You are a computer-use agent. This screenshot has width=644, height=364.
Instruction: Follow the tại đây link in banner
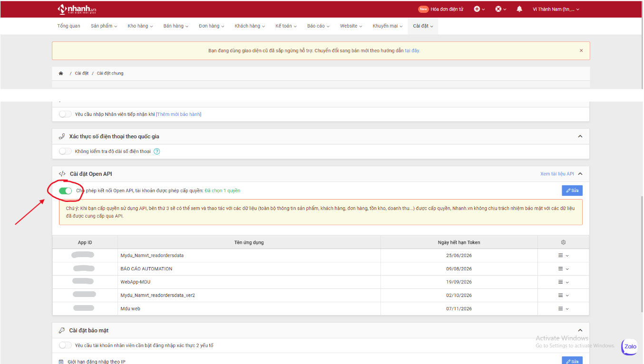coord(412,50)
